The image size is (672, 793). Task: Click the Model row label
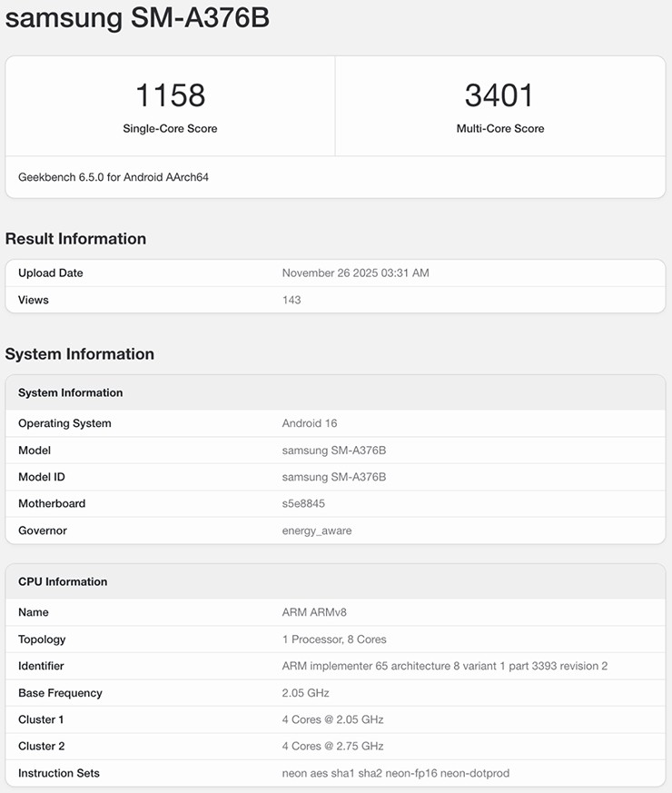35,451
